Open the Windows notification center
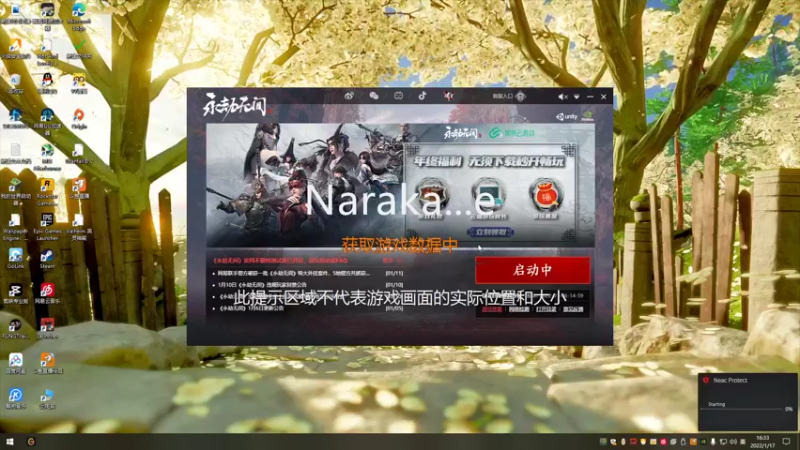Image resolution: width=800 pixels, height=450 pixels. (786, 441)
